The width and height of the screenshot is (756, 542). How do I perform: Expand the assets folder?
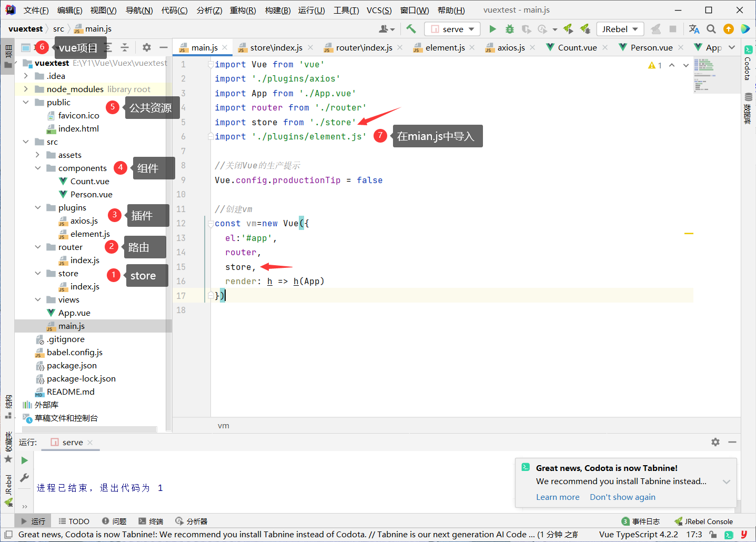pyautogui.click(x=37, y=155)
